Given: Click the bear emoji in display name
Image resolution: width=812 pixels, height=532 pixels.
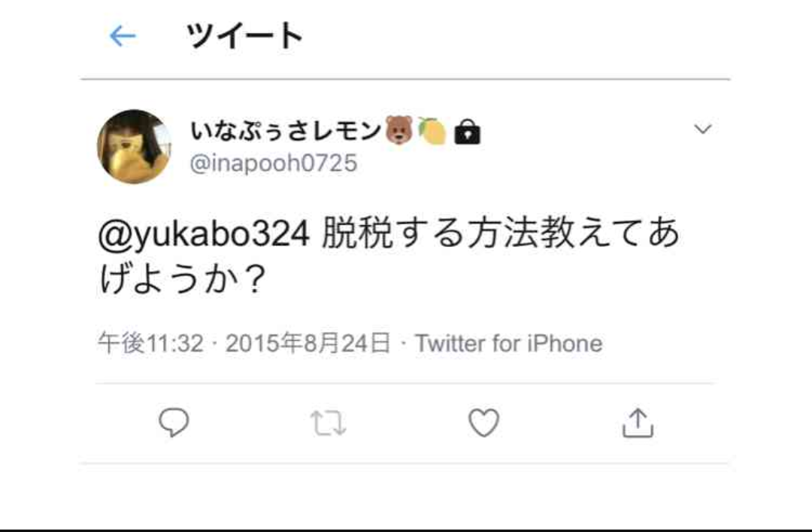Looking at the screenshot, I should click(398, 129).
